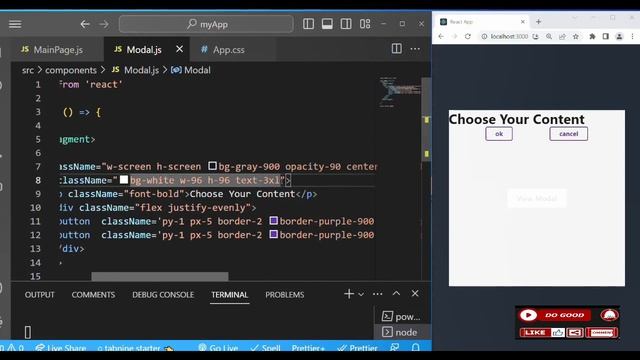Select the powershell terminal entry
640x360 pixels.
click(401, 317)
